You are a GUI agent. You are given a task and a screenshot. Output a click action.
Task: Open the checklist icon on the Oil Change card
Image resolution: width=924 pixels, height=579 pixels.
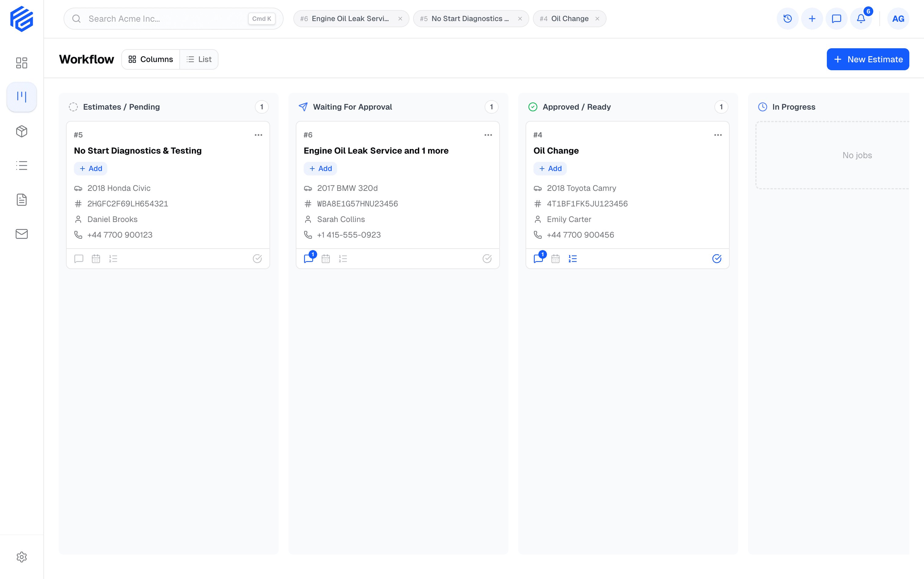pyautogui.click(x=573, y=258)
